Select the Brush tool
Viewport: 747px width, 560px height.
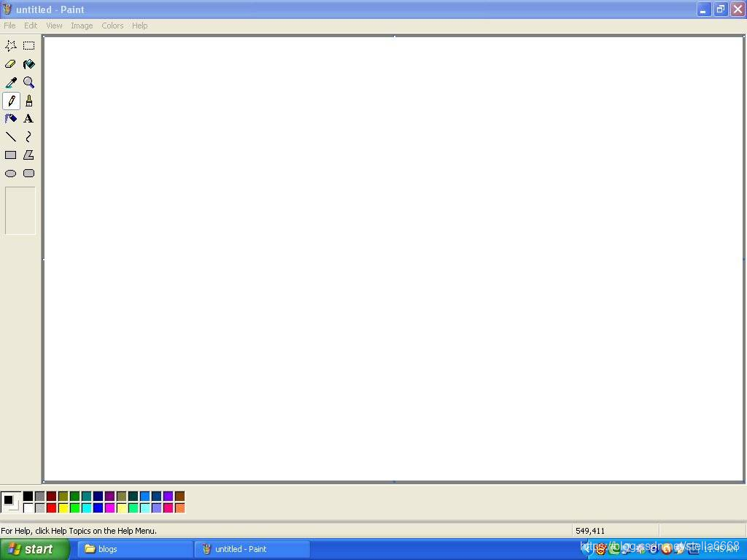click(28, 101)
